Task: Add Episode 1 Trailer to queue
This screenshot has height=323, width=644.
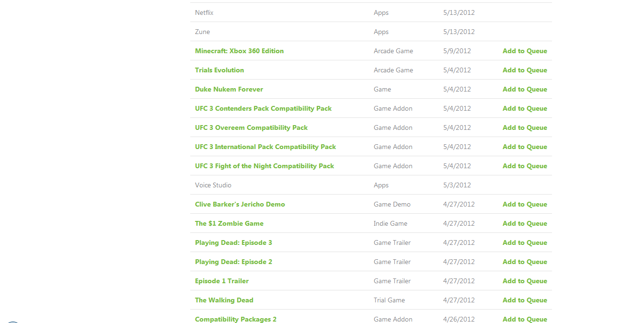Action: pyautogui.click(x=525, y=281)
